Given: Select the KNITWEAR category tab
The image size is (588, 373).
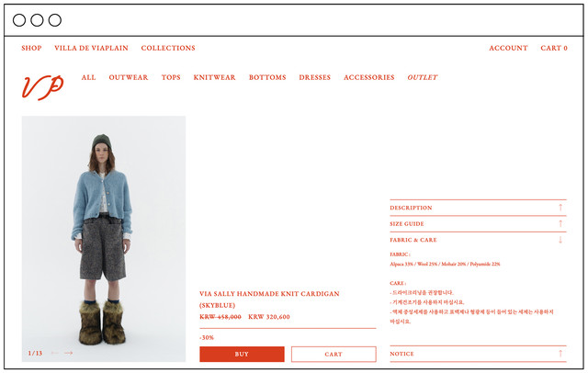Looking at the screenshot, I should (x=214, y=77).
